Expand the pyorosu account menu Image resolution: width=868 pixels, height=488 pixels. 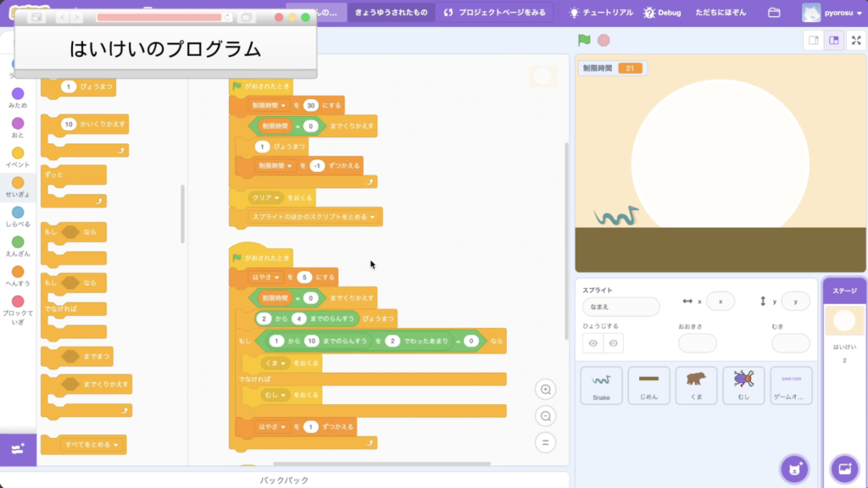point(832,13)
